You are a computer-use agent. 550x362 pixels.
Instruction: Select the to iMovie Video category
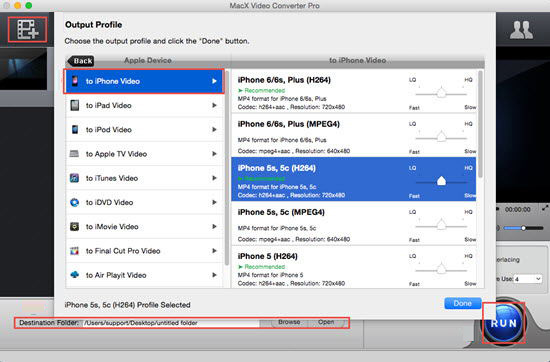click(x=144, y=227)
